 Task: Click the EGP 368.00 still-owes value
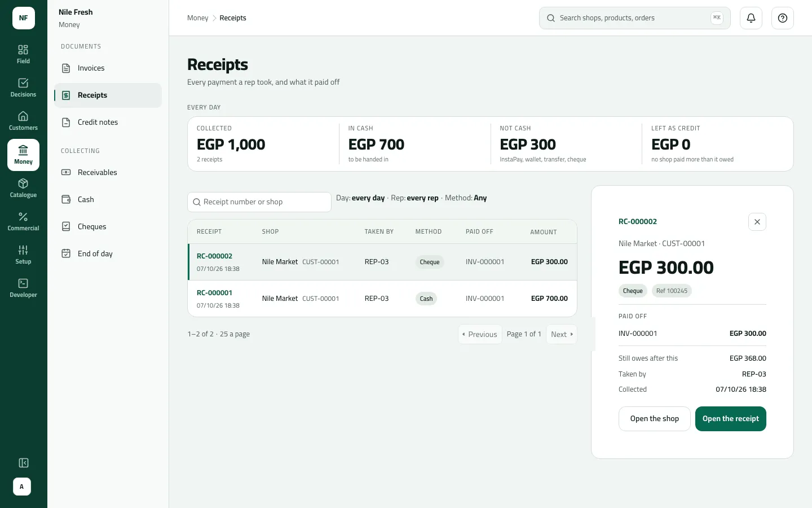[748, 358]
